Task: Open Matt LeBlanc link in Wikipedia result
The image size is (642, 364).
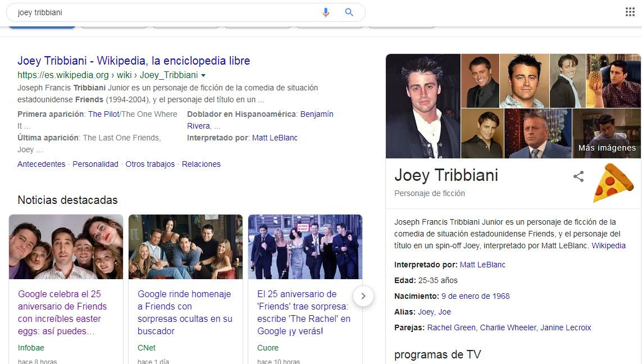Action: pyautogui.click(x=275, y=138)
